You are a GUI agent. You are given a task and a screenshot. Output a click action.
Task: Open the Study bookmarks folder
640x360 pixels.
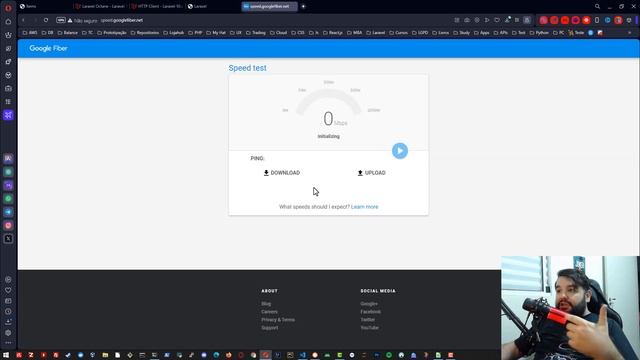[461, 33]
